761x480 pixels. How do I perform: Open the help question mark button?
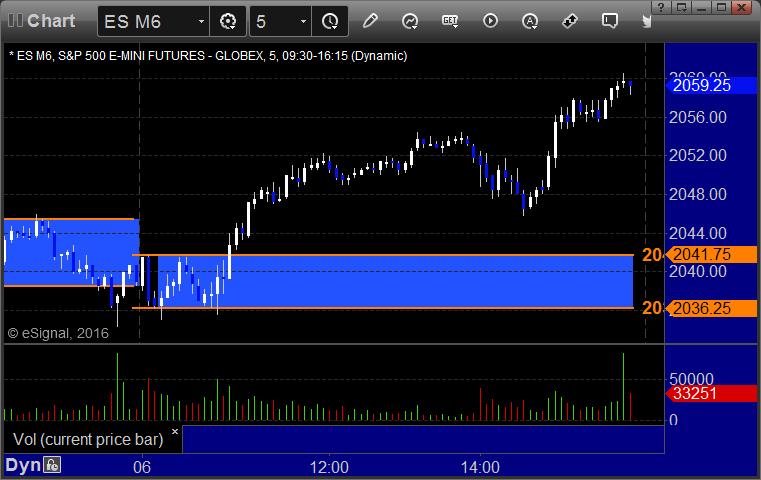click(661, 7)
